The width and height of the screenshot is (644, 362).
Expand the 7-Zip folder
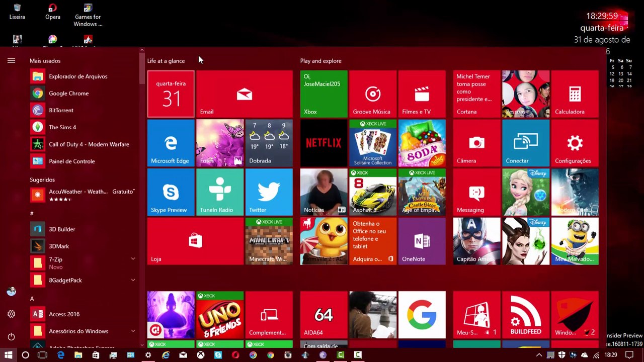click(133, 259)
